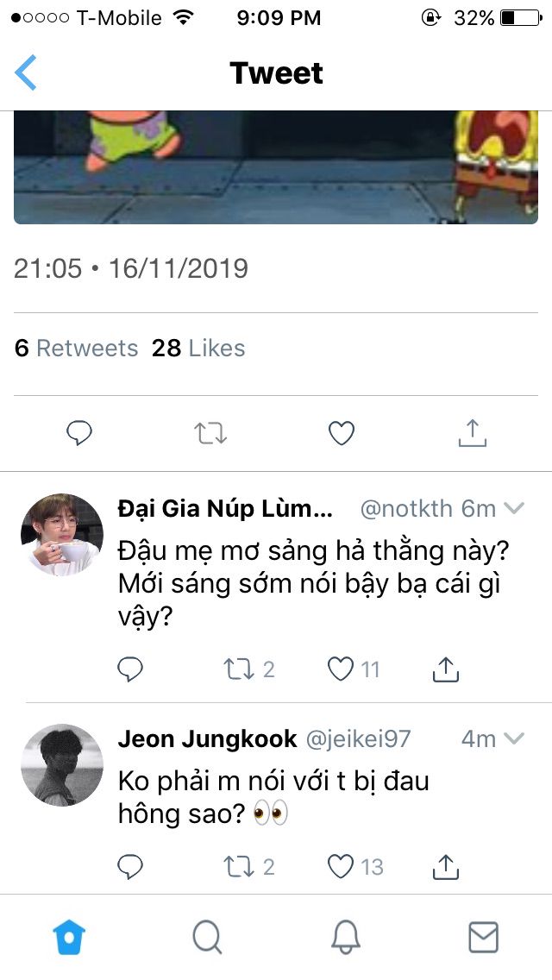Viewport: 552px width, 980px height.
Task: Open options chevron on @jeikei97's reply
Action: [x=514, y=739]
